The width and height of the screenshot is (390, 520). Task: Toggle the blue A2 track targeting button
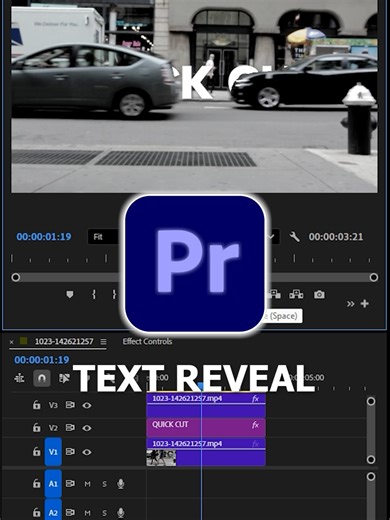click(53, 510)
